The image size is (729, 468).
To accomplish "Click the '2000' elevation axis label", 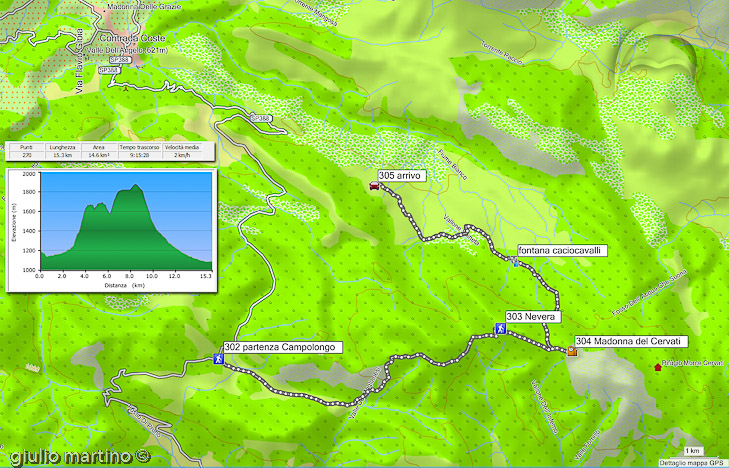I will click(x=29, y=174).
